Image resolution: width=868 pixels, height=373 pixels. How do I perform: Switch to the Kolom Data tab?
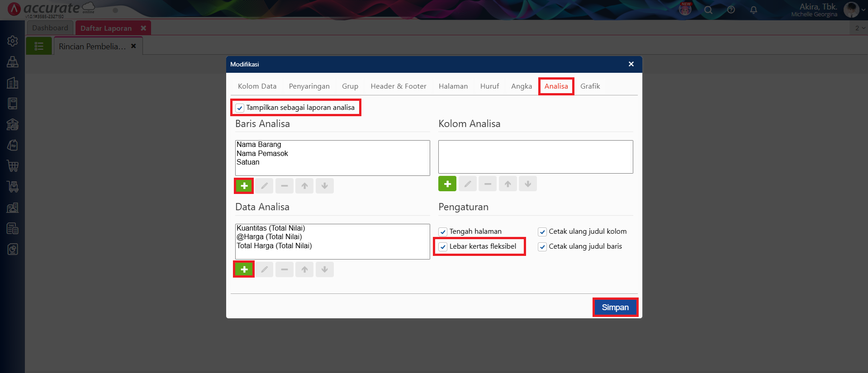pos(257,86)
